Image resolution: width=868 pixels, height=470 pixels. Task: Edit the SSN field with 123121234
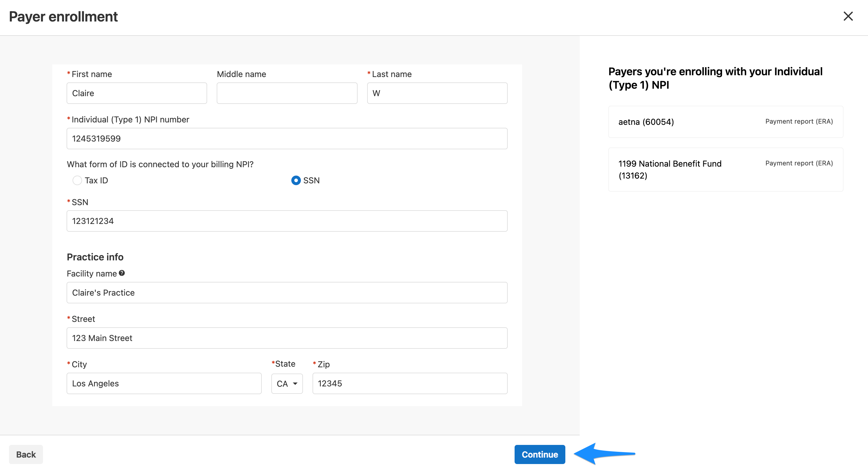pos(287,221)
